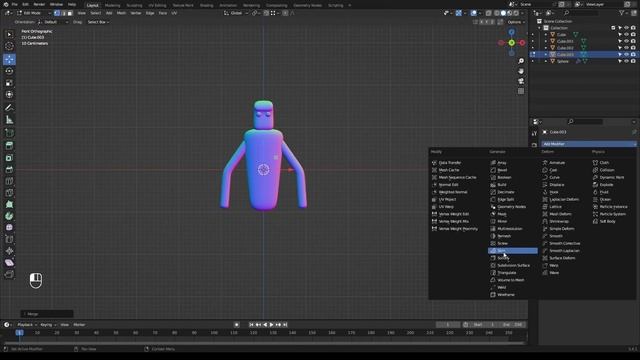The width and height of the screenshot is (640, 360).
Task: Click the play animation button
Action: 271,325
